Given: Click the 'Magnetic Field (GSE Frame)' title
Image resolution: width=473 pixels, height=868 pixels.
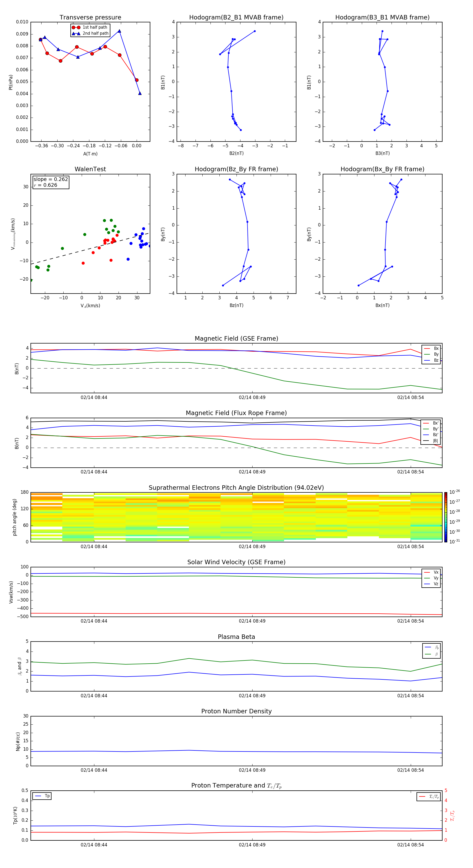Looking at the screenshot, I should click(236, 339).
